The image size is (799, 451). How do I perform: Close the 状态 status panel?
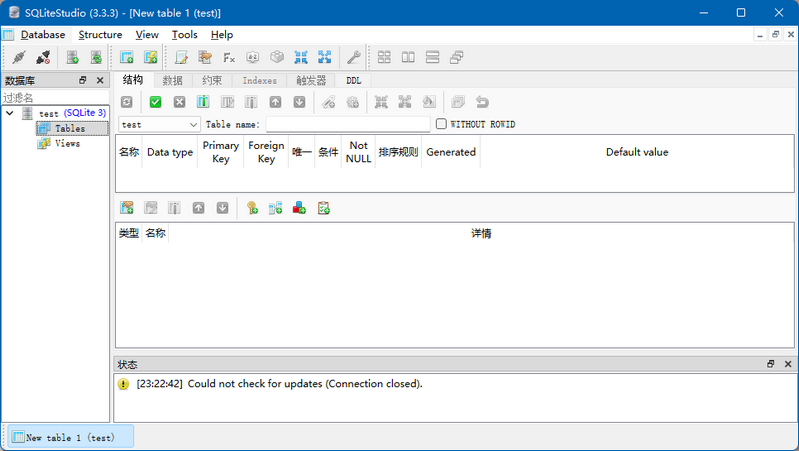(788, 364)
